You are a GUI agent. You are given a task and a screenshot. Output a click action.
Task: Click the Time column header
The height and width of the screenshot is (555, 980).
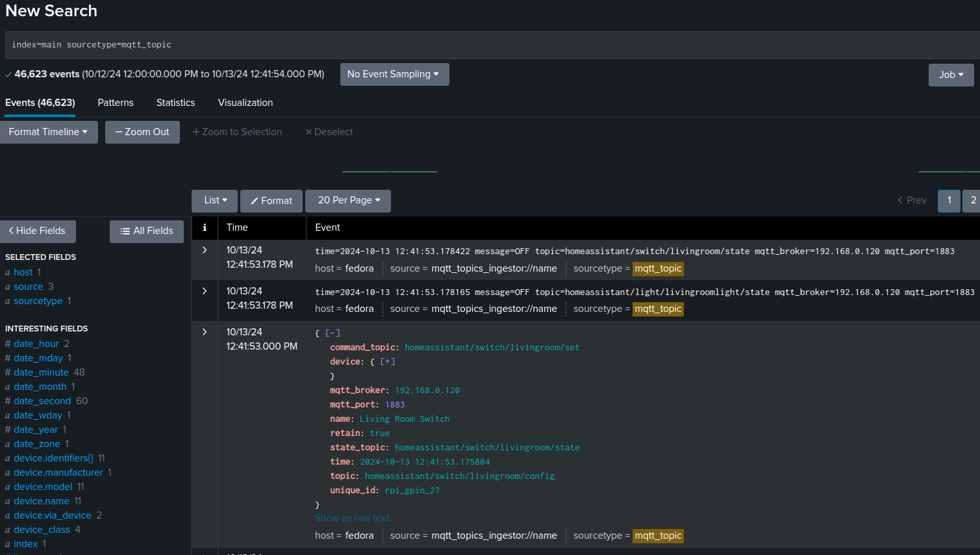[237, 227]
